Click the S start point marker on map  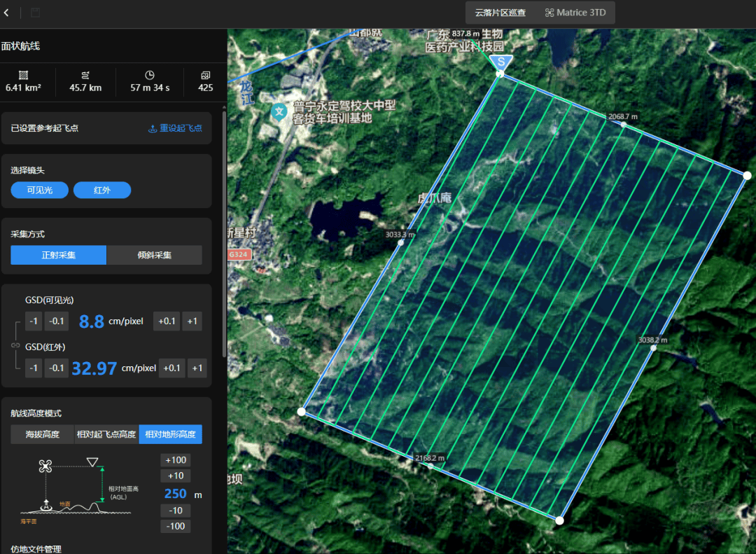[500, 63]
